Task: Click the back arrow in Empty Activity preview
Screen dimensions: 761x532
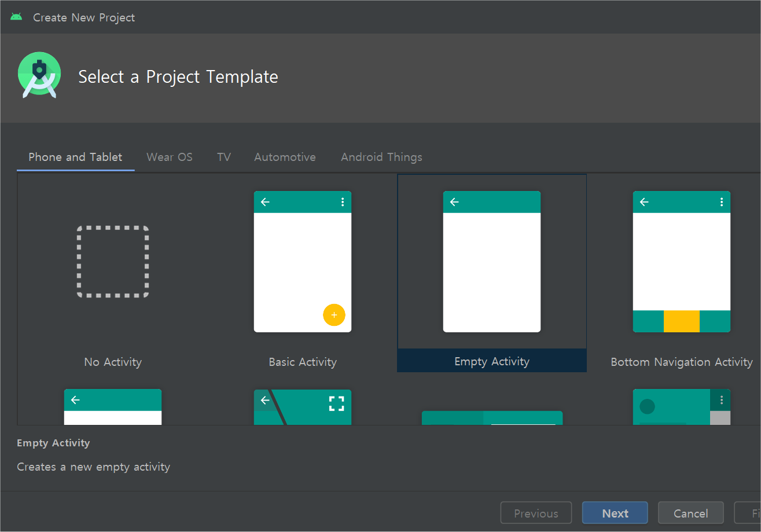Action: point(454,202)
